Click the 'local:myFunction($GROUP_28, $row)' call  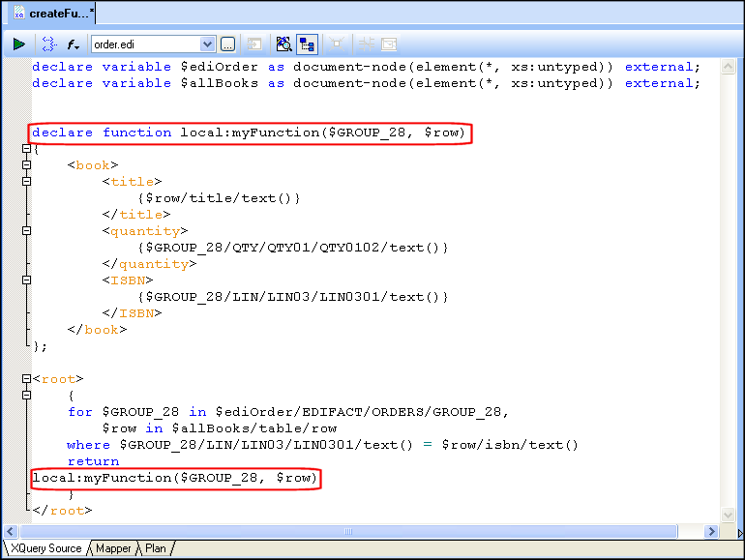tap(174, 478)
